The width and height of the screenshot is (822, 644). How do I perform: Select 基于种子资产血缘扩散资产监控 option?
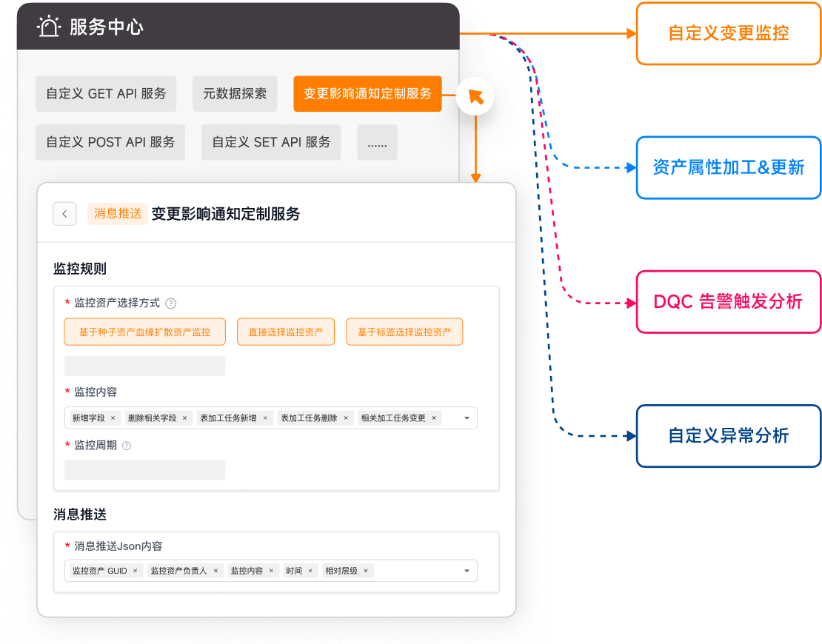point(145,332)
